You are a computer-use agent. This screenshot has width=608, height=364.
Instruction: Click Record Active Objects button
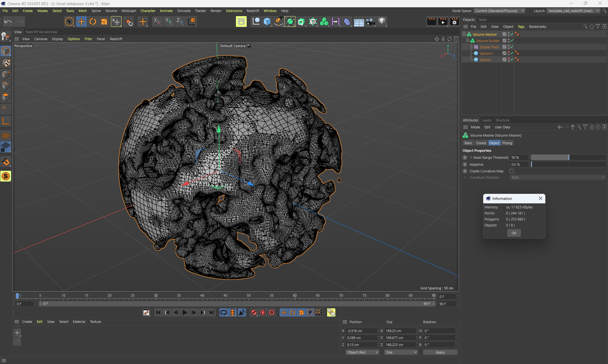pos(254,312)
